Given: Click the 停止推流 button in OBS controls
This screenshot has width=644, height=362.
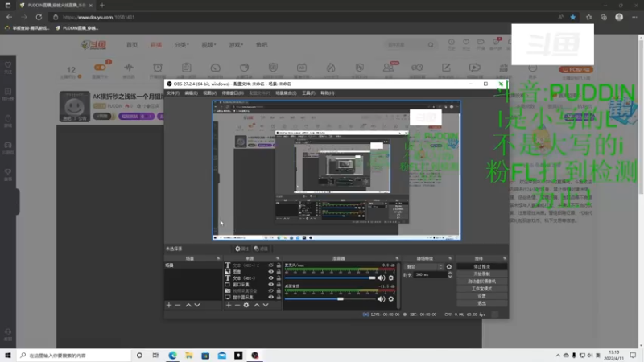Looking at the screenshot, I should 481,267.
